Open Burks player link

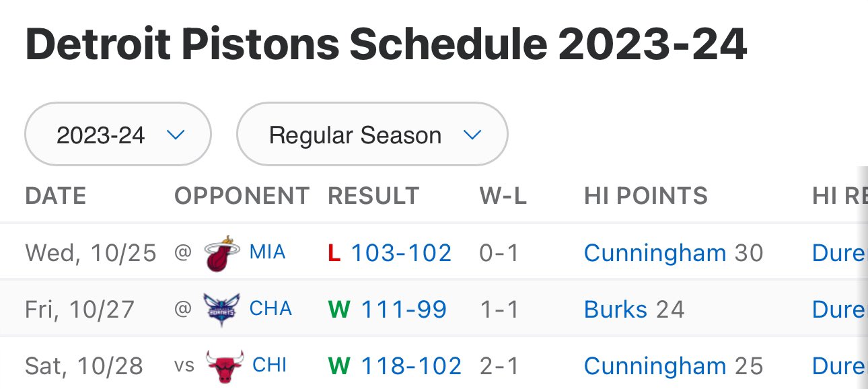616,310
